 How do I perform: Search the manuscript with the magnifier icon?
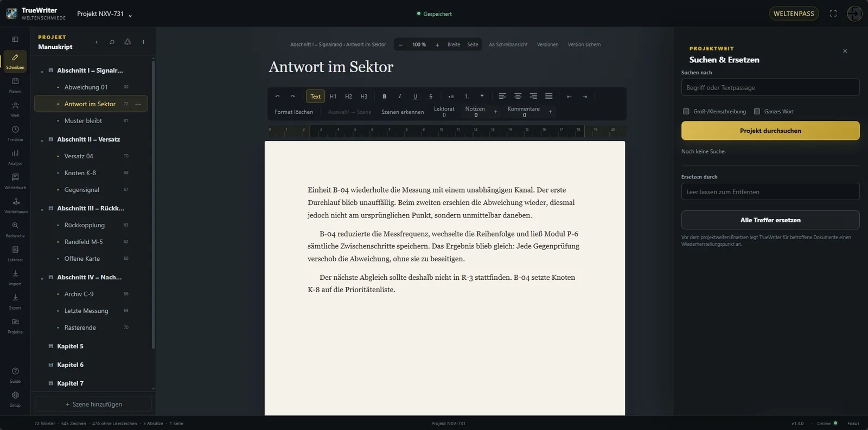112,42
